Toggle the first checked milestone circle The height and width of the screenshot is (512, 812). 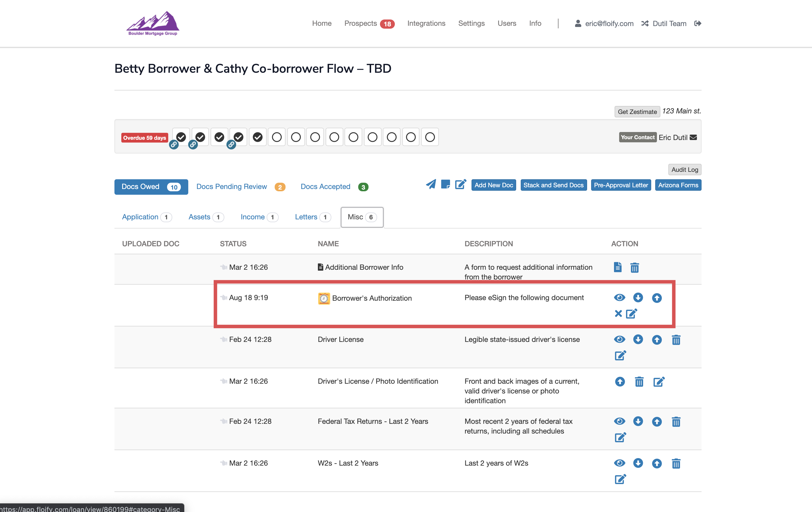181,137
